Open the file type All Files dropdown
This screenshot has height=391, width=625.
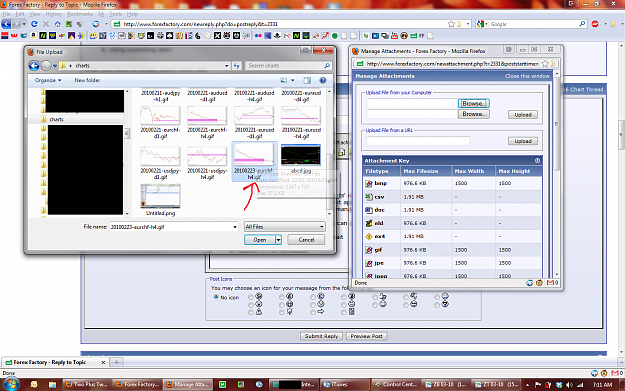pos(285,227)
